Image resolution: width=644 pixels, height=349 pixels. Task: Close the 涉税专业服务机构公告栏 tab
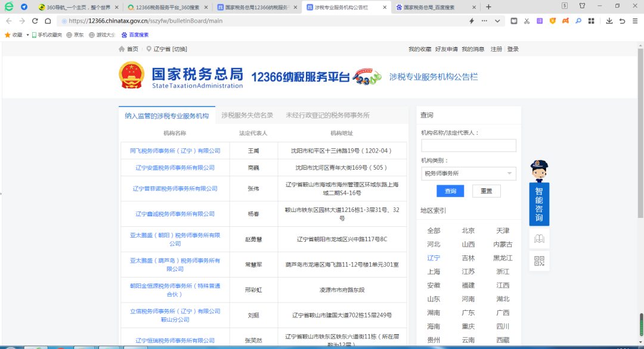pyautogui.click(x=385, y=7)
